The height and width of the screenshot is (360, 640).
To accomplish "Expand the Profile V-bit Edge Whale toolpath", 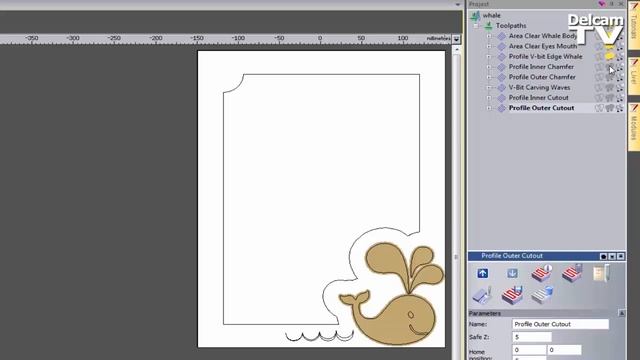I will [x=489, y=57].
